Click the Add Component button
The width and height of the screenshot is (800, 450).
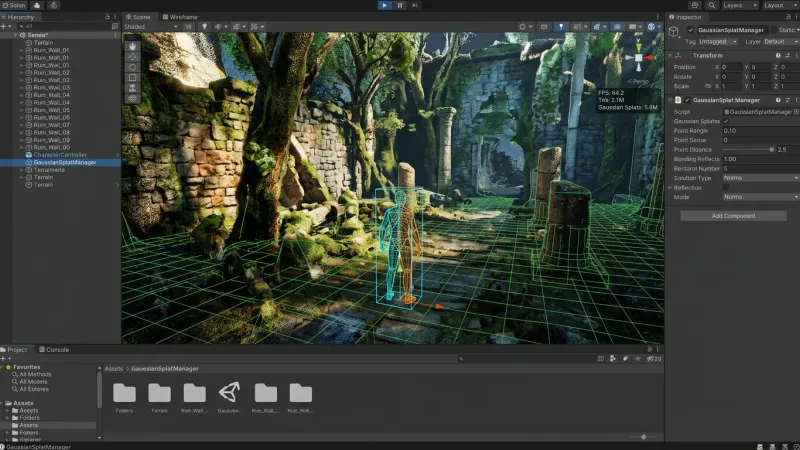733,216
